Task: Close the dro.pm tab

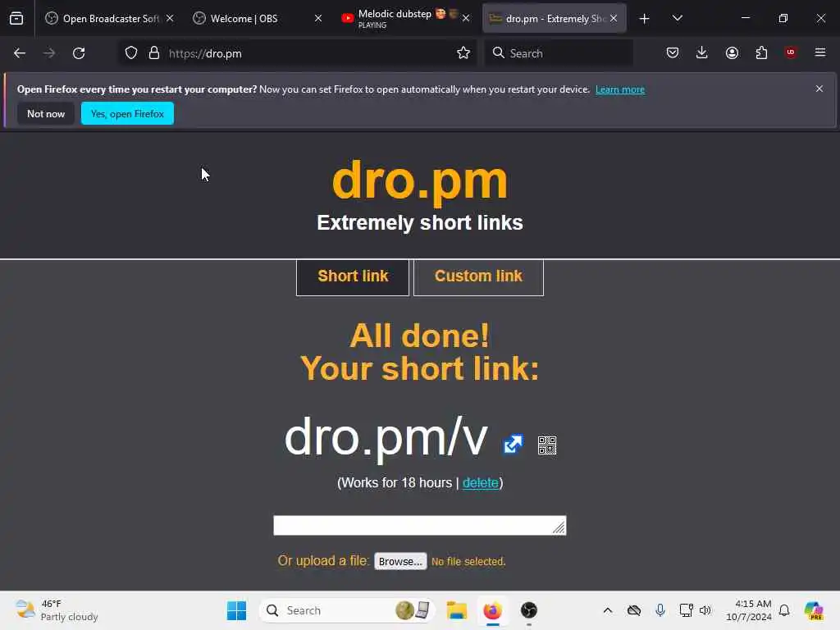Action: pyautogui.click(x=614, y=18)
